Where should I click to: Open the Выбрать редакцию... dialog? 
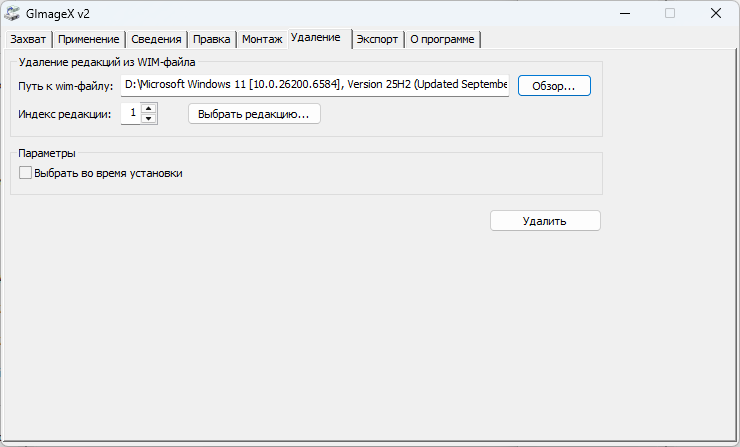(x=254, y=114)
